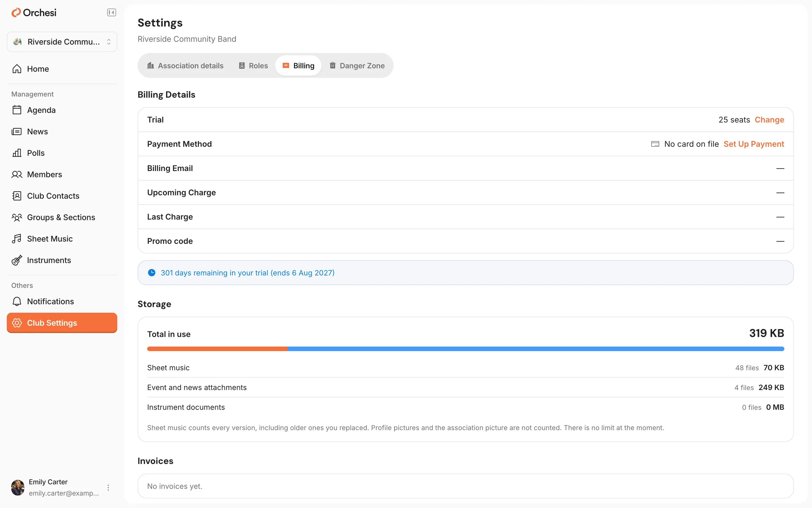Open the Instruments guitar icon
The height and width of the screenshot is (508, 812).
coord(17,260)
